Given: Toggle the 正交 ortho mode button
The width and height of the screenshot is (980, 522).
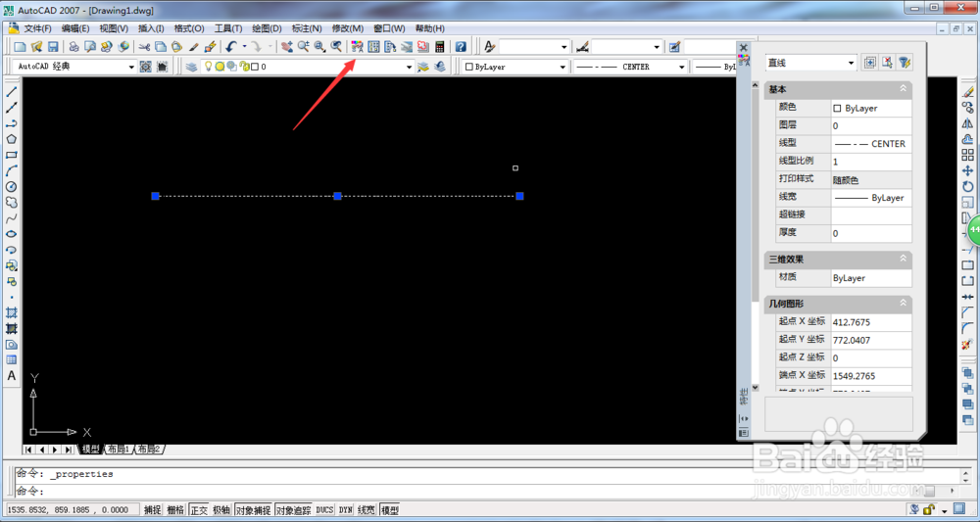Looking at the screenshot, I should pyautogui.click(x=199, y=510).
